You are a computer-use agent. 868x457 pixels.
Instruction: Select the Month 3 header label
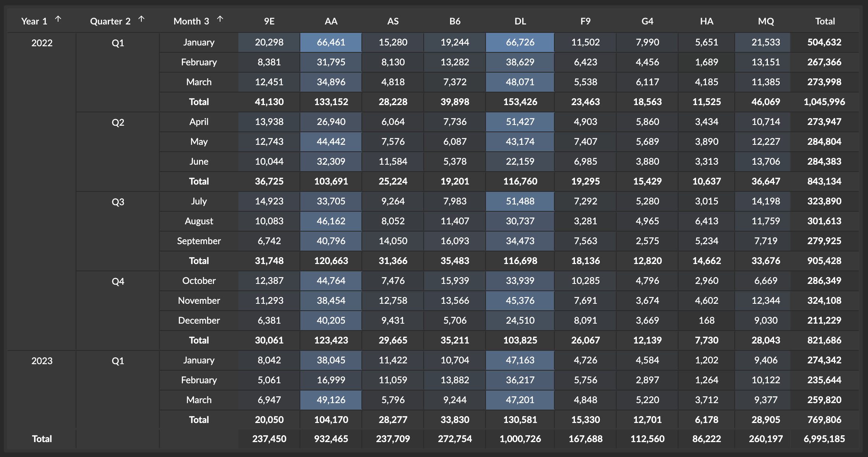(x=191, y=21)
